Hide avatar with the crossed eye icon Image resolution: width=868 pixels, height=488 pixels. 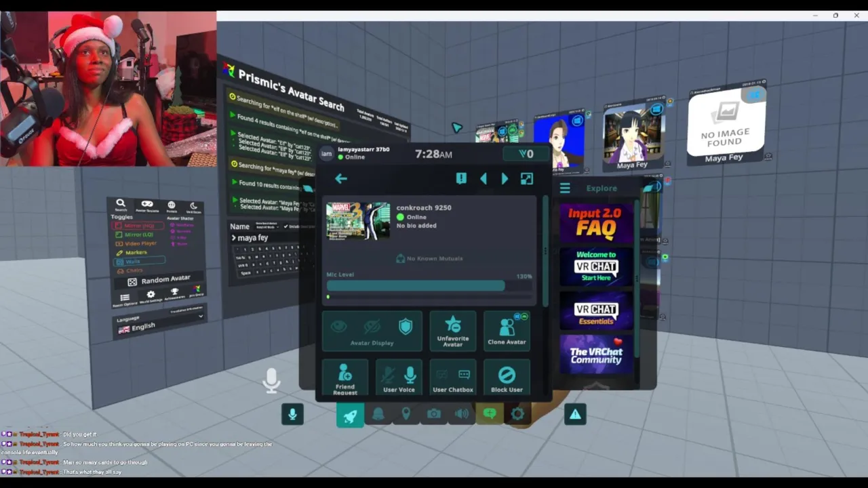(372, 327)
